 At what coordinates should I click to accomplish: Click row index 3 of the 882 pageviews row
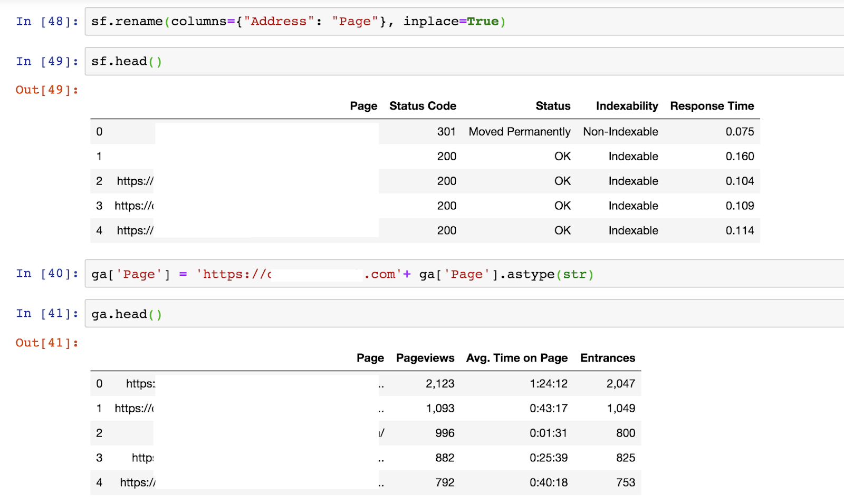(99, 458)
